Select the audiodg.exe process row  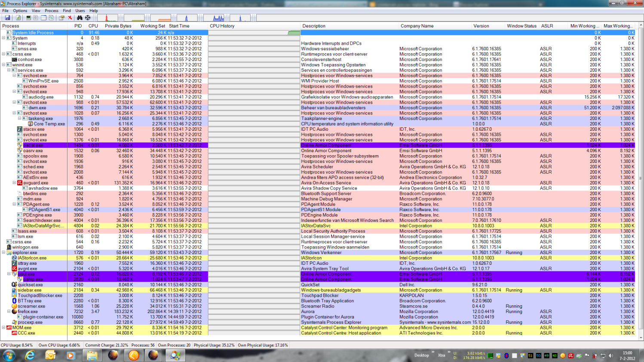[x=318, y=97]
